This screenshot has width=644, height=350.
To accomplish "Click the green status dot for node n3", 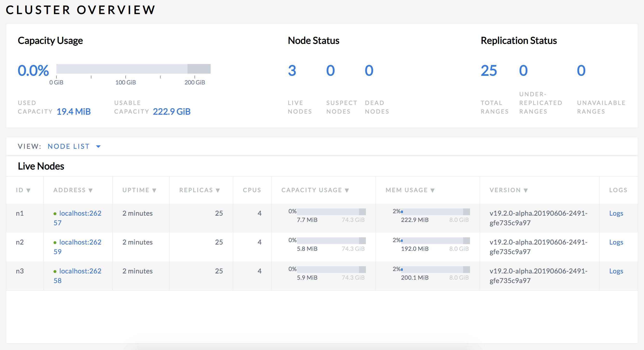I will [55, 271].
